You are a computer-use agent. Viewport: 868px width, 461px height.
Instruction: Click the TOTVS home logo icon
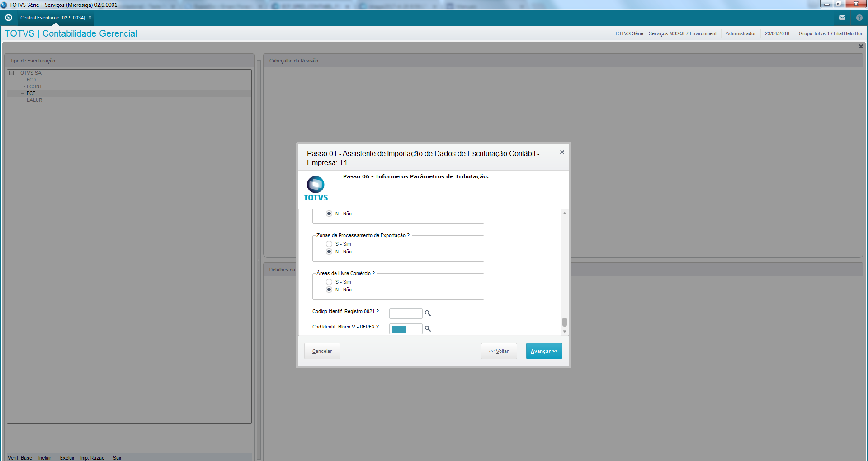(x=9, y=18)
